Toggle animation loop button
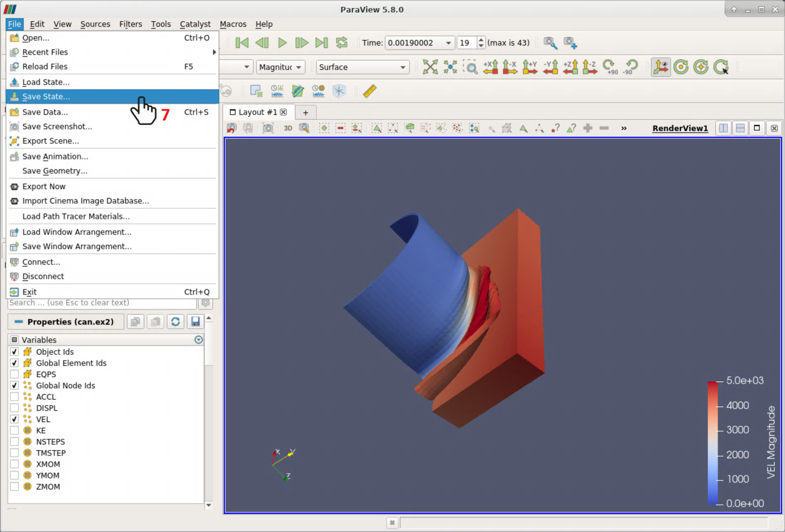The width and height of the screenshot is (785, 532). [341, 43]
